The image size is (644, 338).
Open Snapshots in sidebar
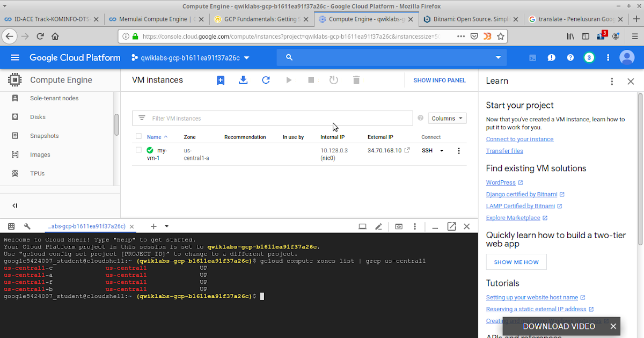point(45,136)
